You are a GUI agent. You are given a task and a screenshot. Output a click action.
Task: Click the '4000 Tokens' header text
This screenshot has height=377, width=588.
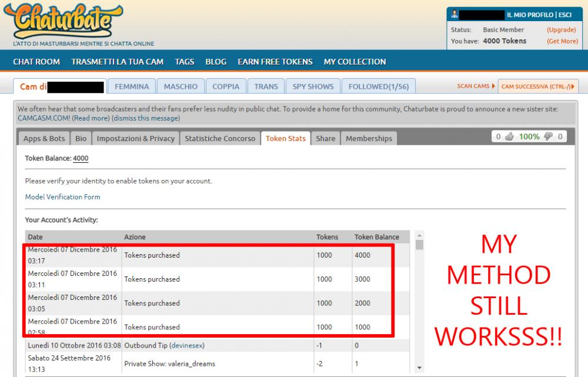(505, 41)
